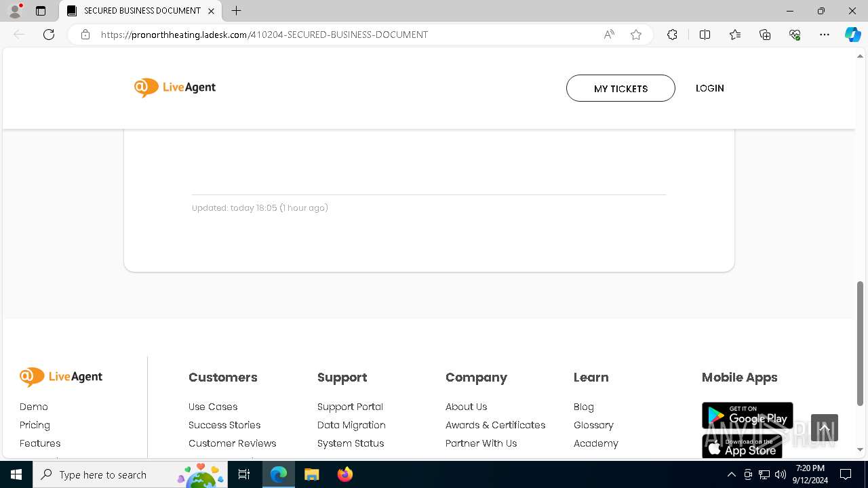Open the notification center icon
868x488 pixels.
pyautogui.click(x=846, y=474)
